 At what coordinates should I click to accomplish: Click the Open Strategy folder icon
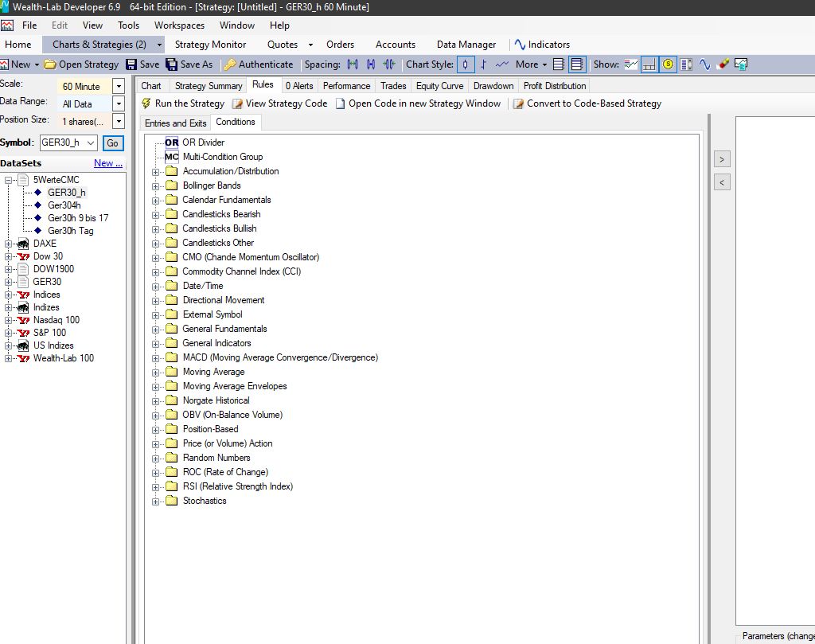49,64
